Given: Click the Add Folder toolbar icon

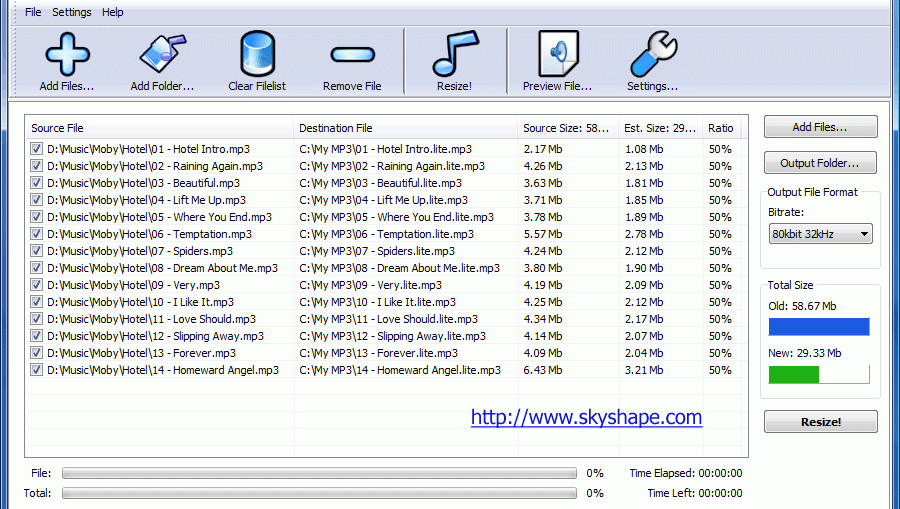Looking at the screenshot, I should tap(163, 54).
